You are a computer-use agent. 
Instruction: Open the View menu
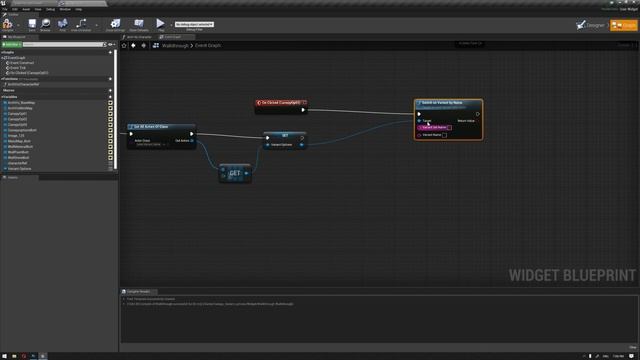(x=38, y=9)
